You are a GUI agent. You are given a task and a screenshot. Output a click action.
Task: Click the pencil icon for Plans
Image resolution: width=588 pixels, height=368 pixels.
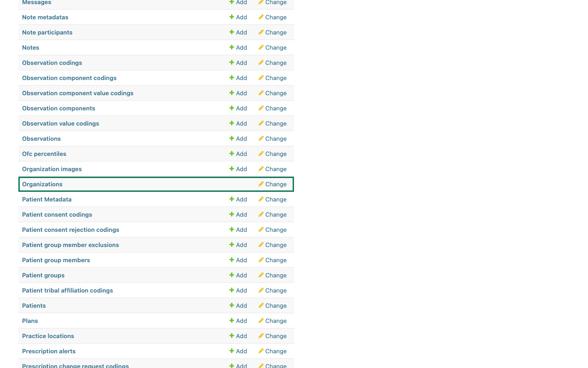pos(261,321)
